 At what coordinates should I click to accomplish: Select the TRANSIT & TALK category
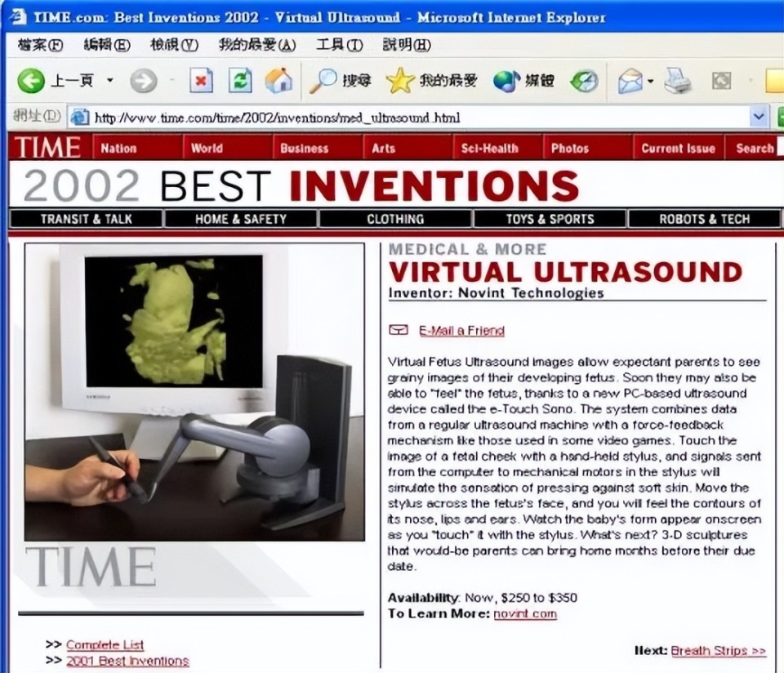[x=86, y=219]
